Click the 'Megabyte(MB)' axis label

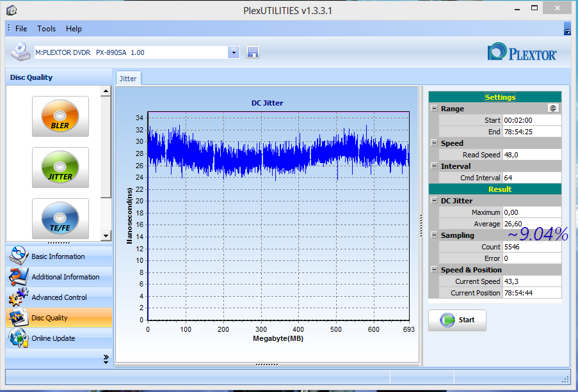[x=278, y=338]
